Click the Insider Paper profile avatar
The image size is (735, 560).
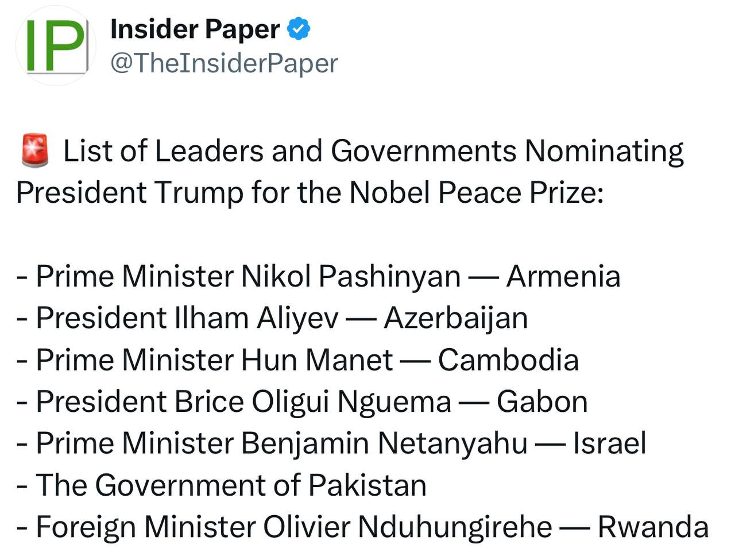pos(55,46)
